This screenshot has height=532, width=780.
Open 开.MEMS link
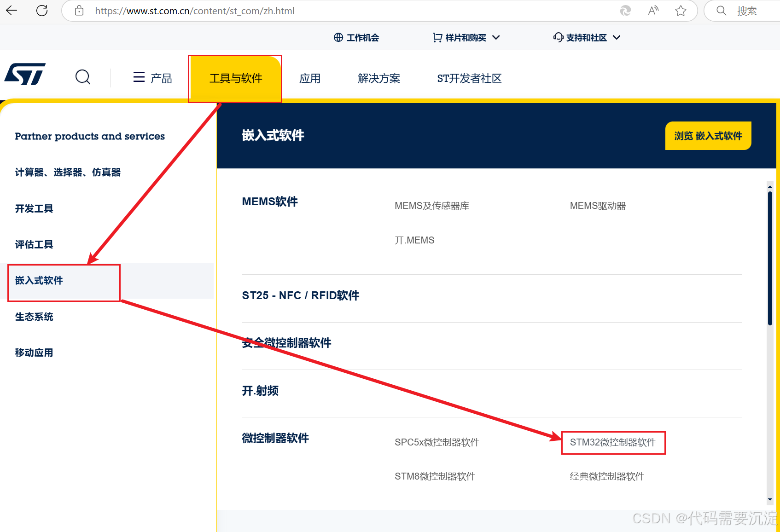pyautogui.click(x=414, y=240)
